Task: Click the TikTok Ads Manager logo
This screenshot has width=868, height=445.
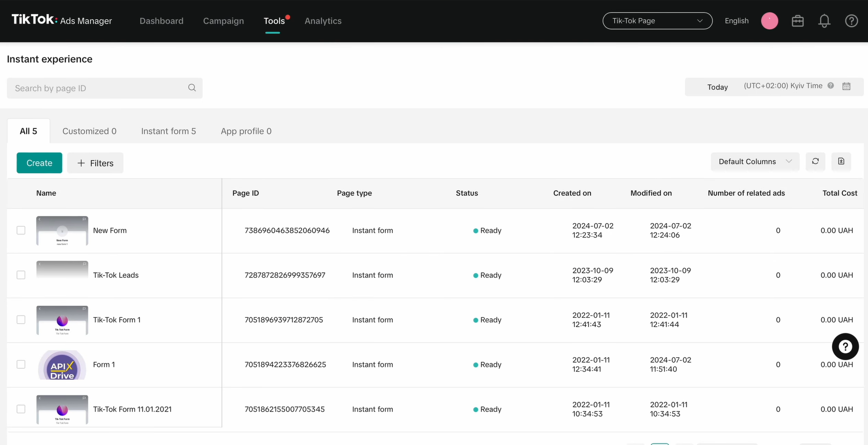Action: tap(61, 20)
